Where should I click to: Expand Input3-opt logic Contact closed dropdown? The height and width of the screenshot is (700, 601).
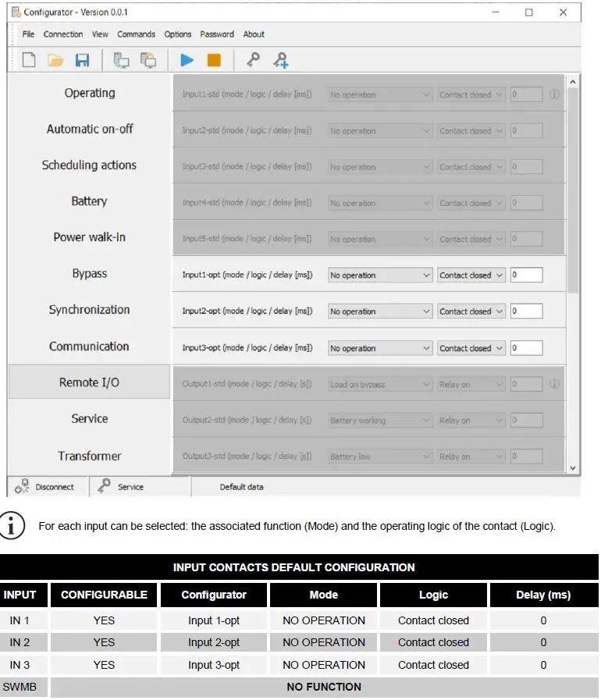point(471,348)
